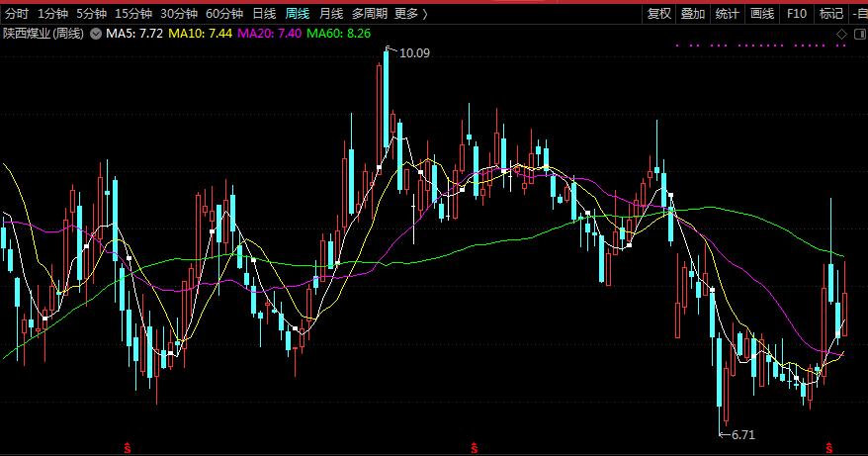The image size is (868, 456).
Task: Click the panel layout icon at top right
Action: tap(860, 35)
